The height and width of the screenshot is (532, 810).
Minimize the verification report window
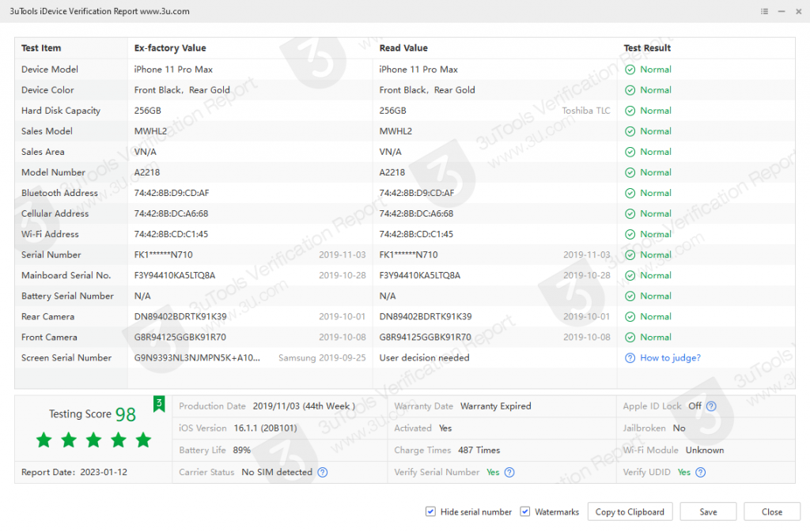pos(782,11)
